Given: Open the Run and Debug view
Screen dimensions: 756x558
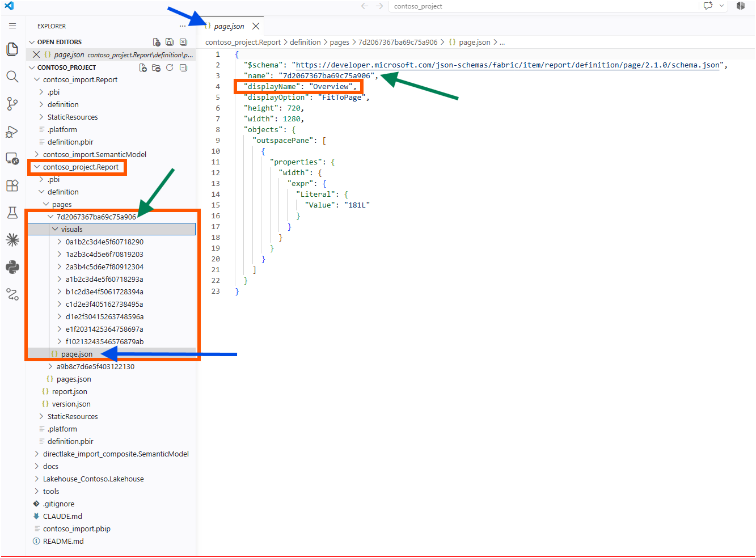Looking at the screenshot, I should point(12,131).
